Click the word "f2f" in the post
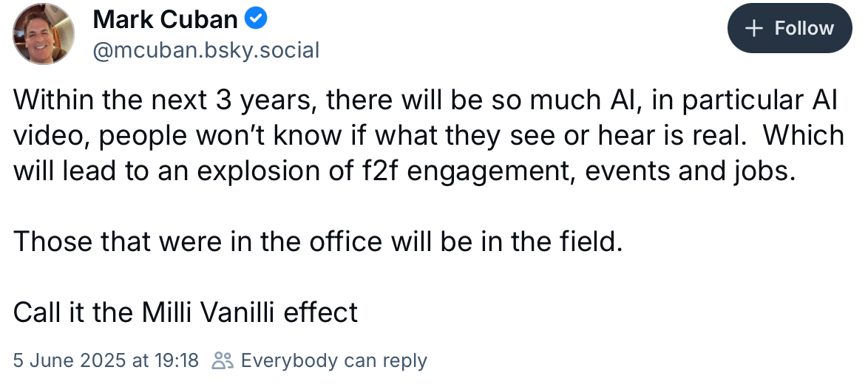Screen dimensions: 868x384 tap(376, 171)
